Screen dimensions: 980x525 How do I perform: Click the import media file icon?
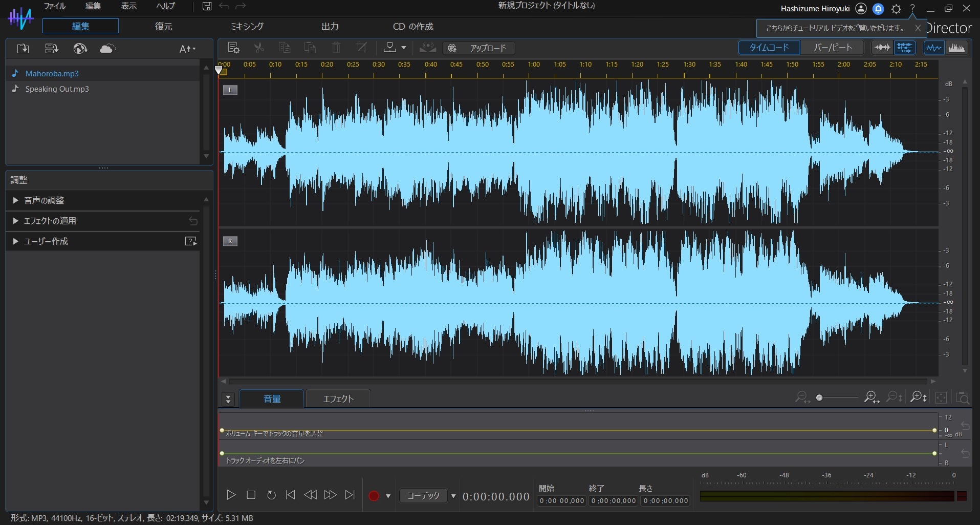pos(22,49)
